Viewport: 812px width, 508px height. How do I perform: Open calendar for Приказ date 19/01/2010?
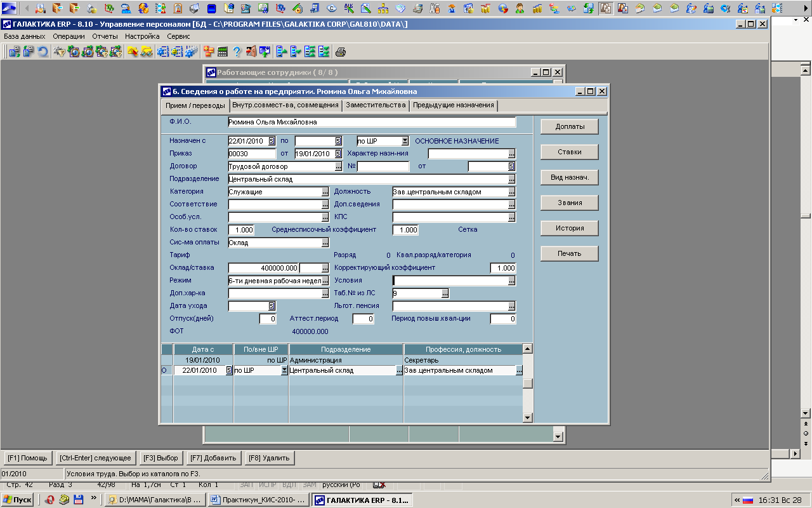point(338,154)
